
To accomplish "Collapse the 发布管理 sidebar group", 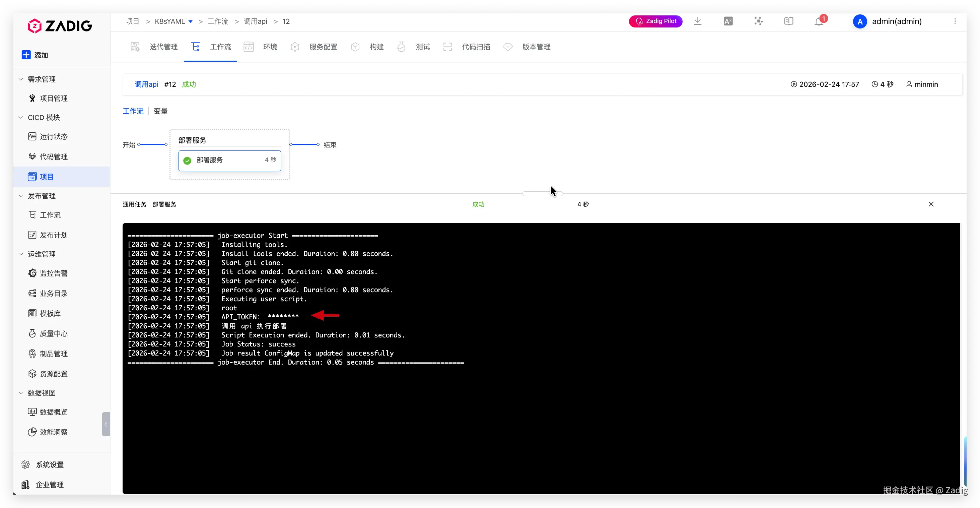I will pos(21,196).
